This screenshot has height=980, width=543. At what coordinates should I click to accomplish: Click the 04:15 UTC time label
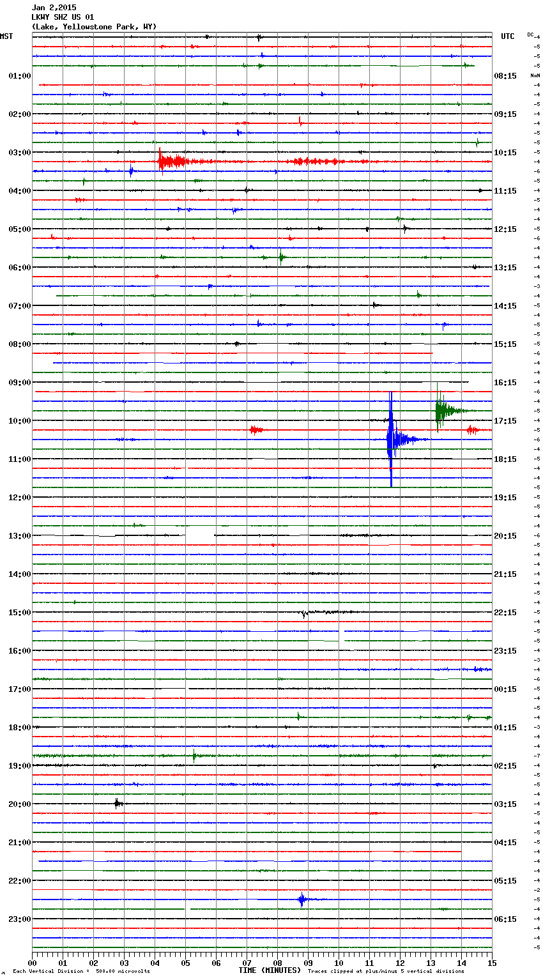click(505, 843)
